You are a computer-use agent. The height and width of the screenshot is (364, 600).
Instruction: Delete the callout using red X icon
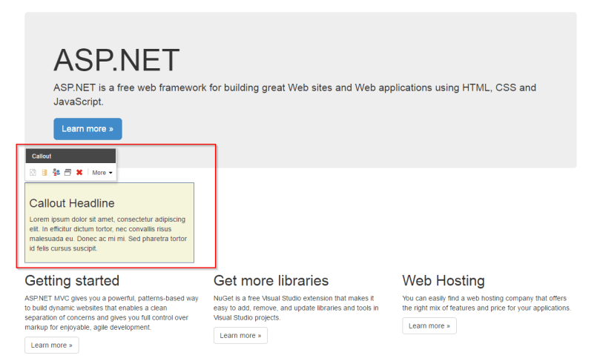click(79, 173)
